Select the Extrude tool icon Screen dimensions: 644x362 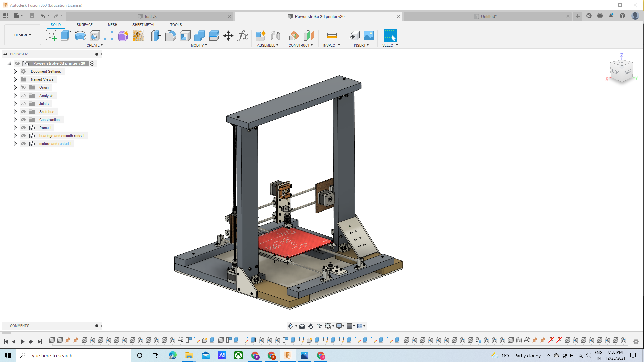[65, 35]
